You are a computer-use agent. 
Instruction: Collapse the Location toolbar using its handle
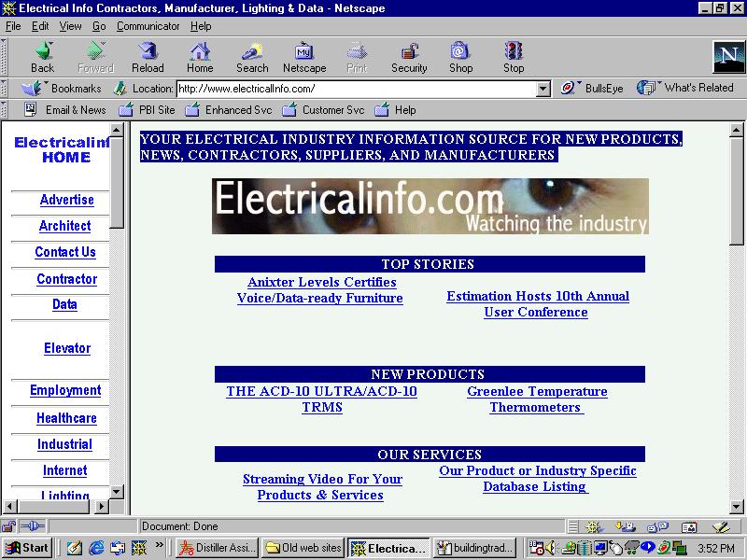tap(4, 89)
